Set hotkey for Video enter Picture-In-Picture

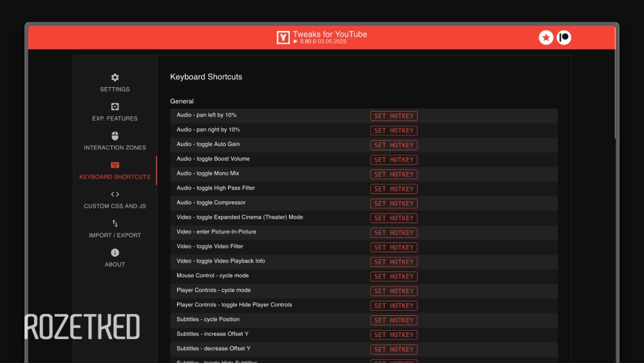pos(393,233)
